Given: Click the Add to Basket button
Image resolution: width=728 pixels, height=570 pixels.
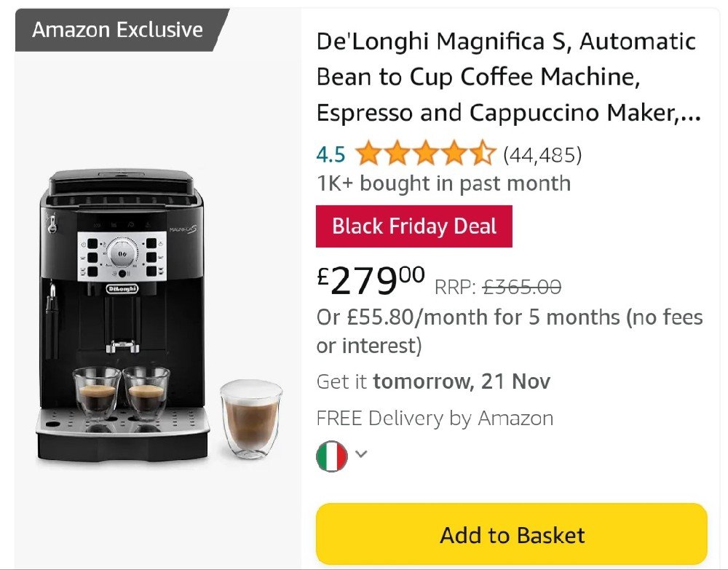Looking at the screenshot, I should point(511,534).
